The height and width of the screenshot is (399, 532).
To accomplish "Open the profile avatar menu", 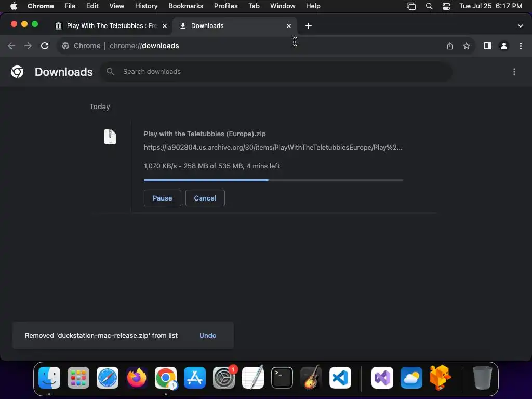I will [x=504, y=46].
